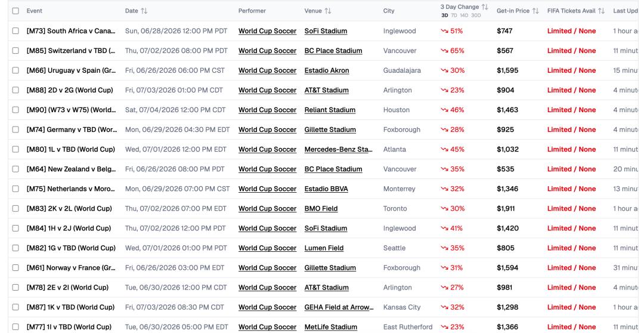
Task: Click trend arrow on Houston 46% row
Action: [x=444, y=110]
